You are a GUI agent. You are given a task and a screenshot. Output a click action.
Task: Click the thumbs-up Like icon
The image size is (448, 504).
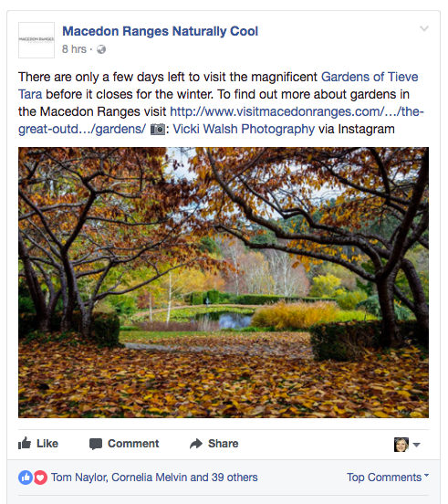click(25, 443)
